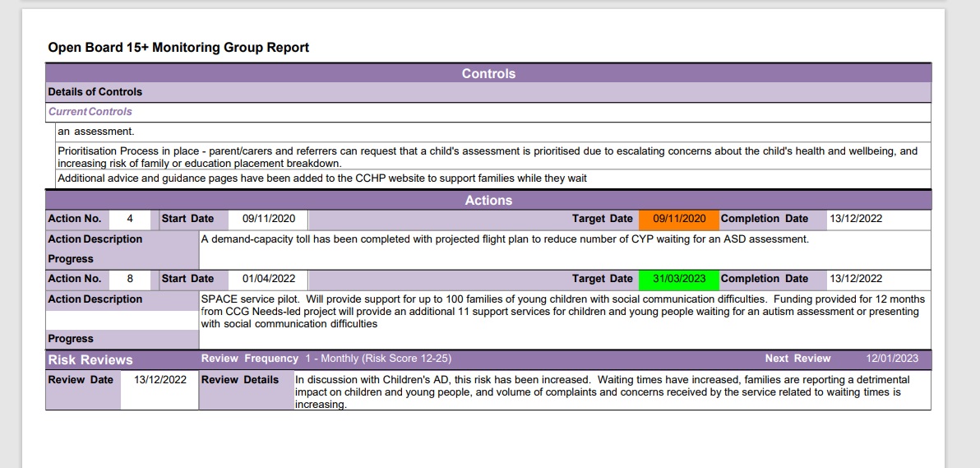This screenshot has width=980, height=468.
Task: Select the Risk Reviews section heading
Action: pyautogui.click(x=90, y=359)
